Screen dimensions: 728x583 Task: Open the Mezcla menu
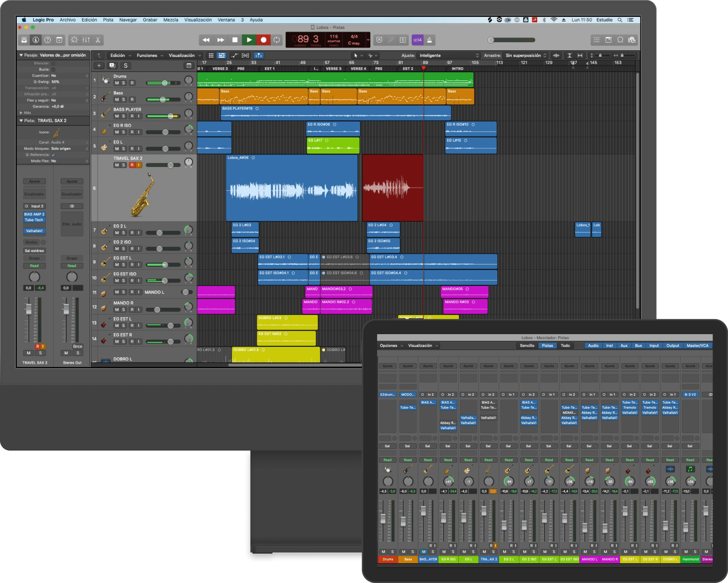(171, 20)
